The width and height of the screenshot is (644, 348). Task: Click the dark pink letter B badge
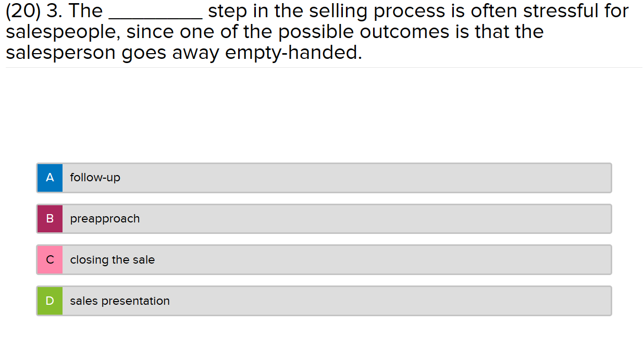(49, 219)
